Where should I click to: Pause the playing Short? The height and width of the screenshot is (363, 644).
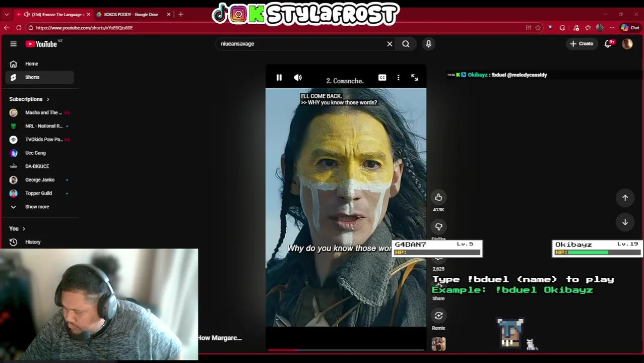(x=279, y=78)
